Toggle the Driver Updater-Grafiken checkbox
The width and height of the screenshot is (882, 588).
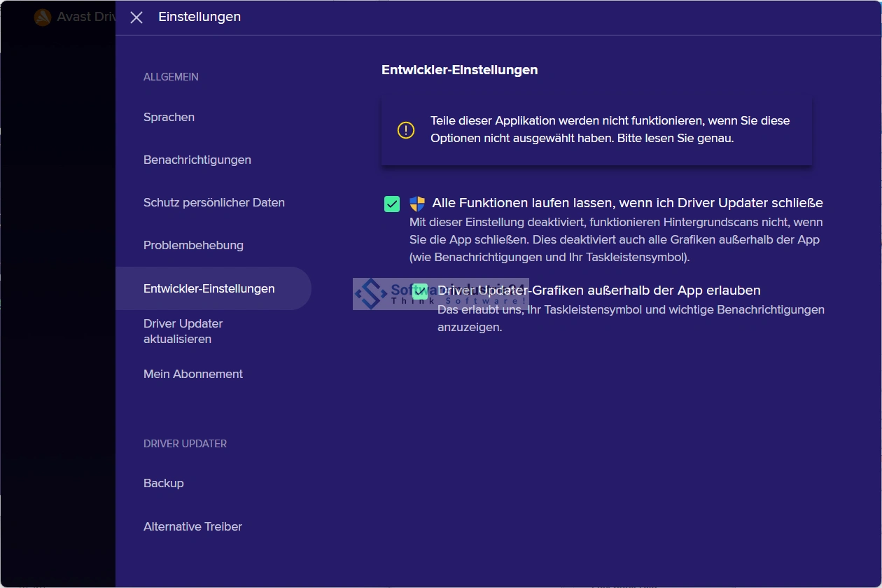[x=420, y=291]
